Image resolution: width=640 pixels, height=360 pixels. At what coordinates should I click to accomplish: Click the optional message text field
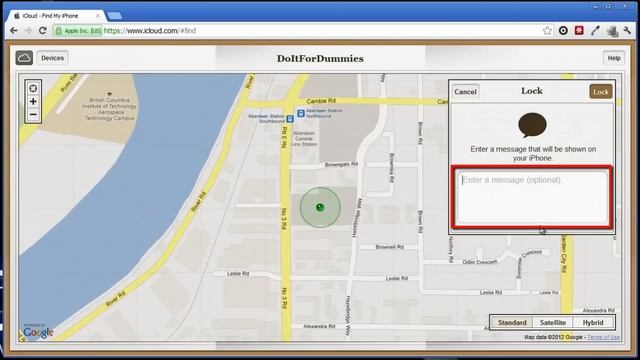[532, 197]
